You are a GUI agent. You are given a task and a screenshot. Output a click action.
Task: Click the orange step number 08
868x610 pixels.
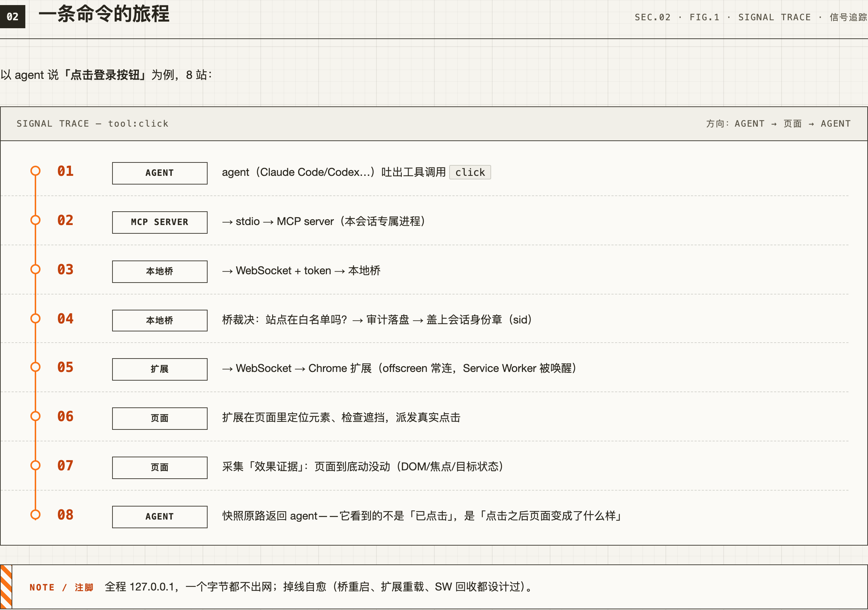click(65, 515)
